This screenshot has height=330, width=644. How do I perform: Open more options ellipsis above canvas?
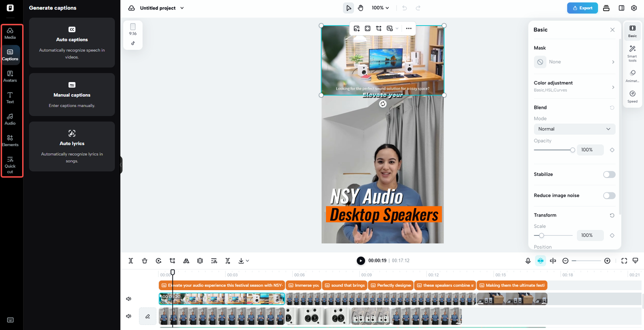[x=409, y=28]
